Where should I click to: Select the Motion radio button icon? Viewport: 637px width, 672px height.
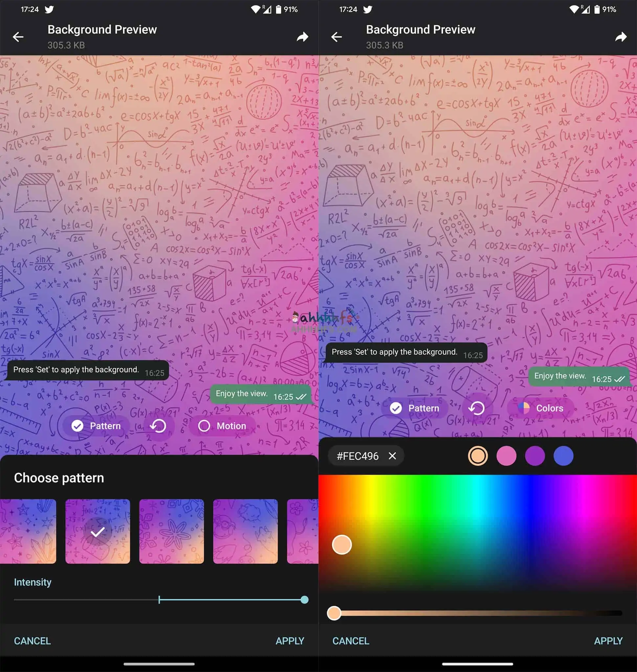point(203,426)
